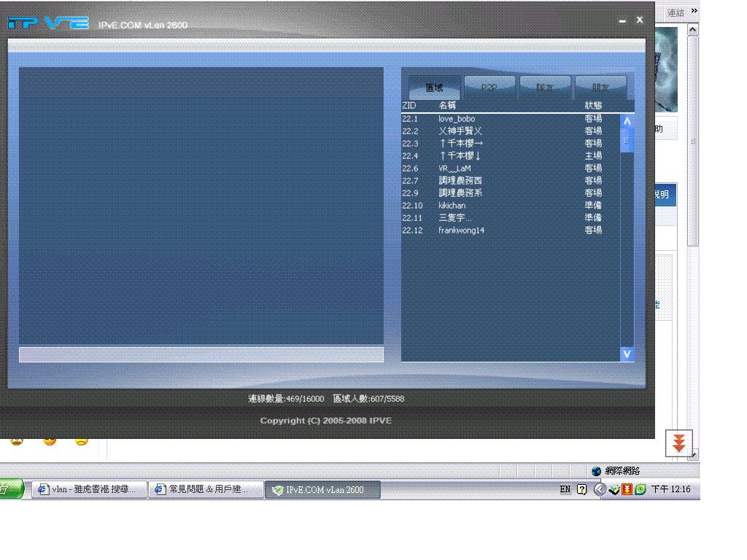Click the taskbar clock 下午 12:16
This screenshot has height=560, width=747.
pos(671,489)
